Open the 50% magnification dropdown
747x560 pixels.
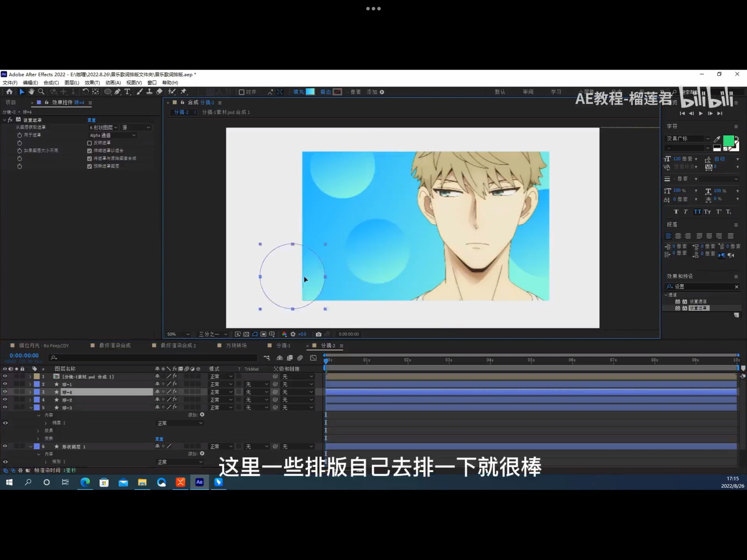(x=178, y=334)
